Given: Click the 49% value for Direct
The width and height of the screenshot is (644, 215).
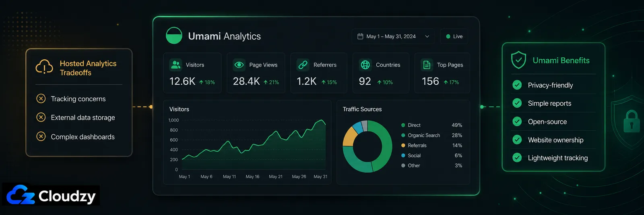Looking at the screenshot, I should point(457,125).
